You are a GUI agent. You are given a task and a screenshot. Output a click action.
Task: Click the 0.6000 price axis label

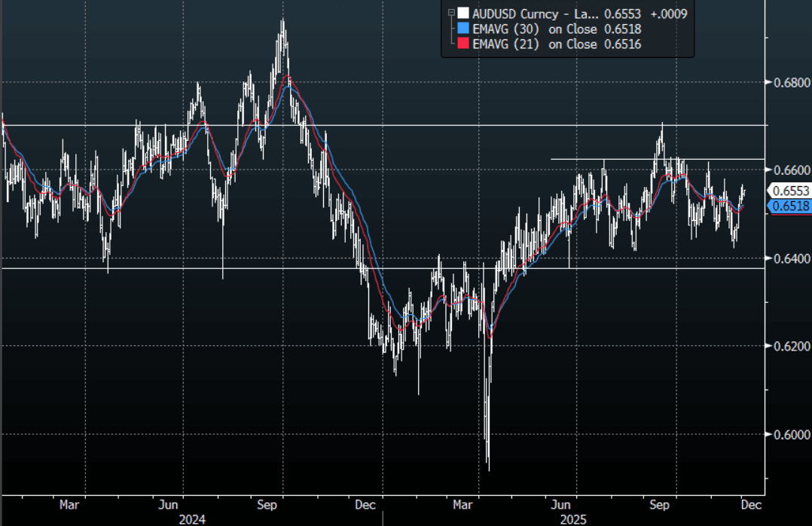(789, 434)
